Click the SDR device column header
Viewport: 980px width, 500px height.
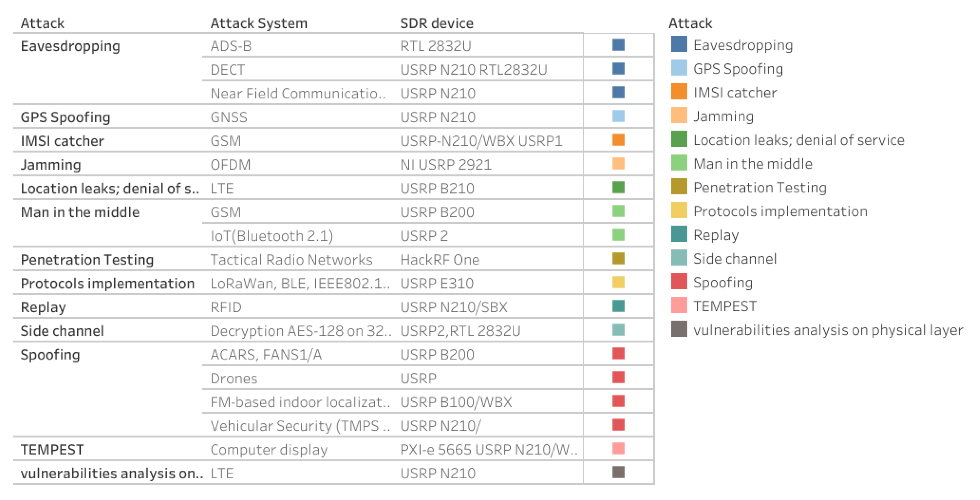tap(436, 23)
